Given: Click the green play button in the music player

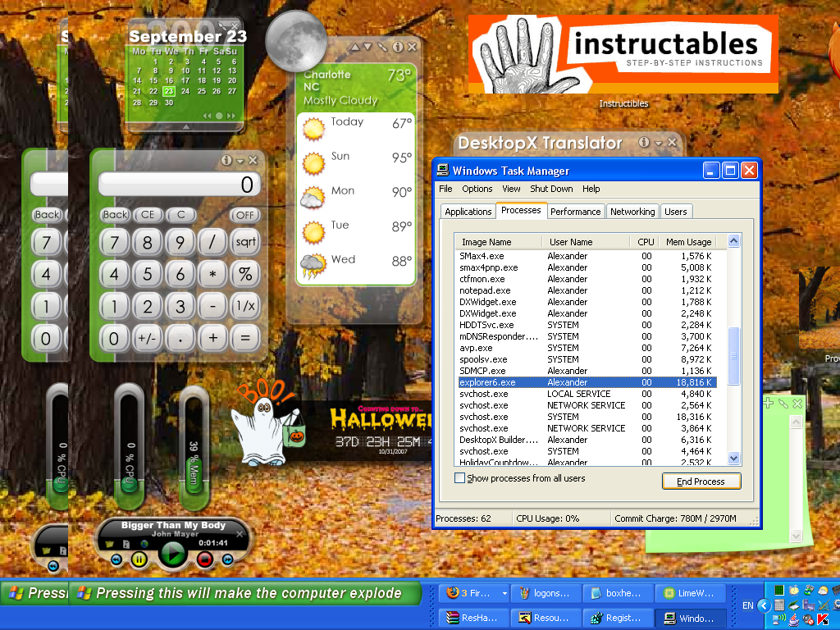Looking at the screenshot, I should click(x=172, y=555).
